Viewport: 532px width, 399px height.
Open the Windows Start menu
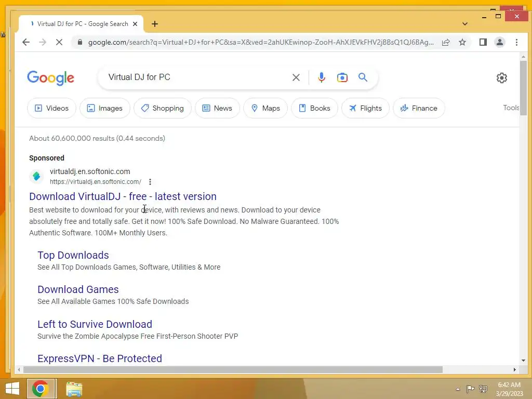click(12, 389)
